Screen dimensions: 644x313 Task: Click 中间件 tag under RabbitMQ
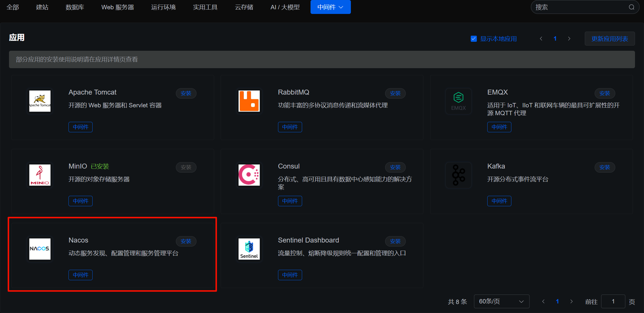tap(290, 127)
